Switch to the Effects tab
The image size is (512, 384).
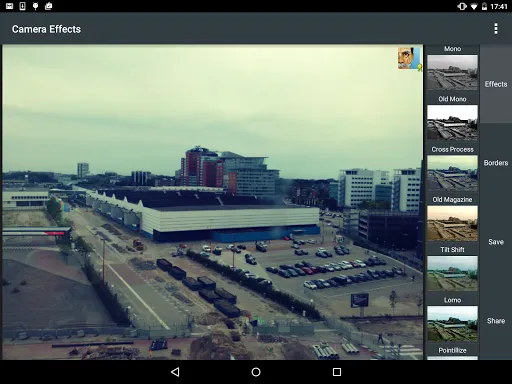[x=496, y=84]
